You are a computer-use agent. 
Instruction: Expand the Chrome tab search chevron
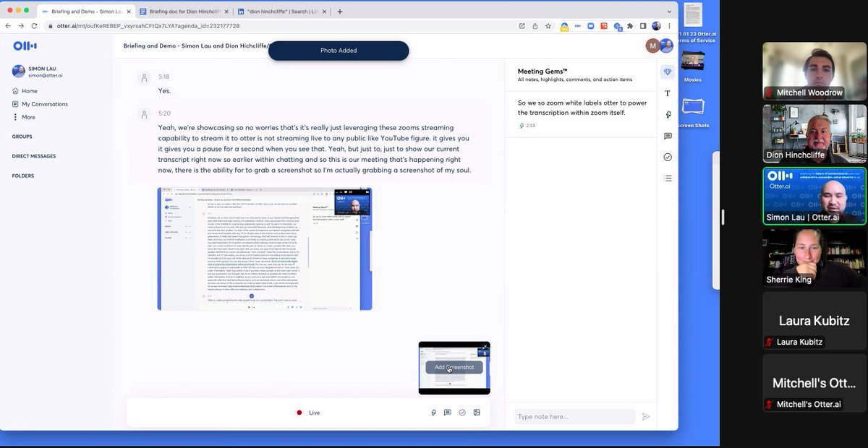click(668, 11)
